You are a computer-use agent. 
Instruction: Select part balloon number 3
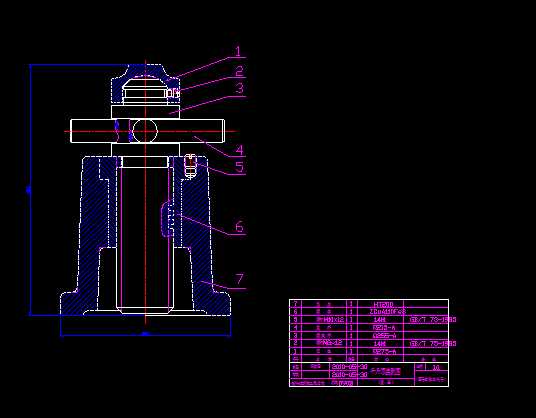click(240, 88)
